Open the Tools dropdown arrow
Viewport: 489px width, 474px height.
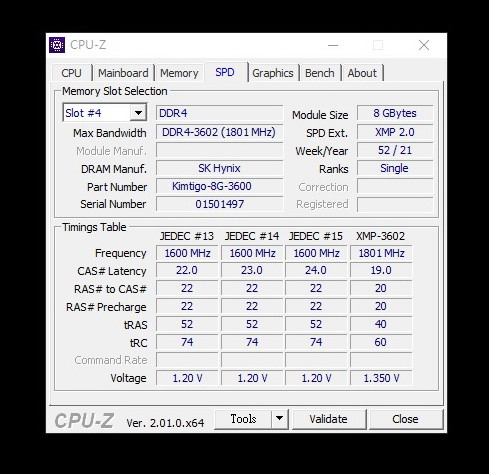point(279,418)
